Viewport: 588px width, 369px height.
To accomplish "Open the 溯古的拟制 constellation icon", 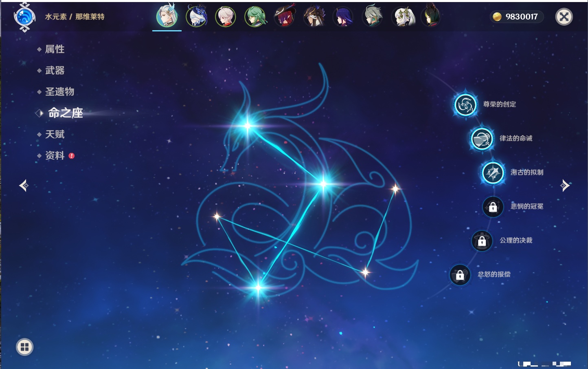I will (x=493, y=172).
